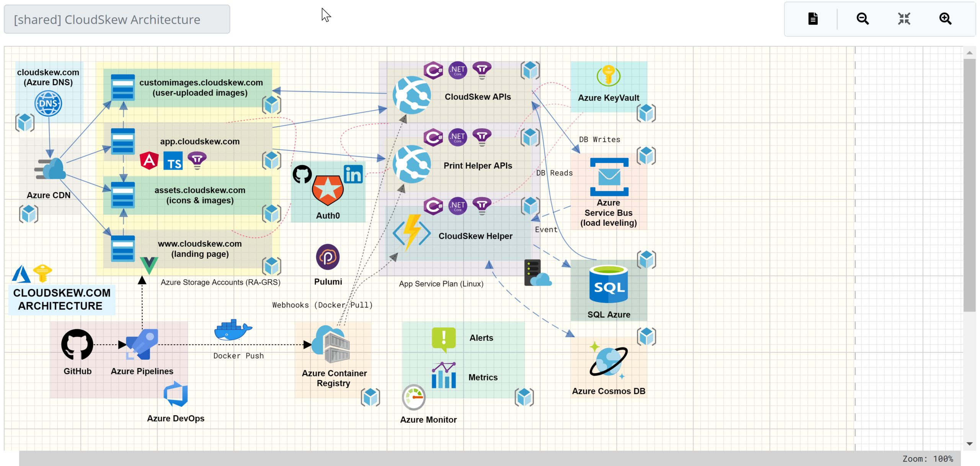The height and width of the screenshot is (466, 980).
Task: Select the 'Alerts' label
Action: (x=481, y=338)
